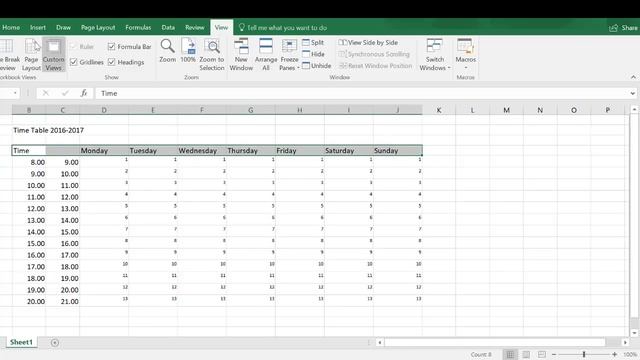Image resolution: width=640 pixels, height=360 pixels.
Task: Open the Data tab
Action: click(x=168, y=27)
